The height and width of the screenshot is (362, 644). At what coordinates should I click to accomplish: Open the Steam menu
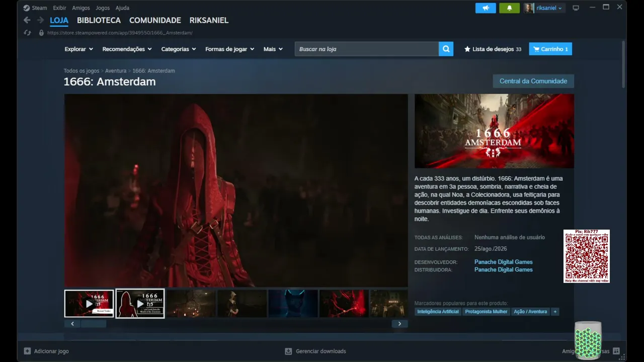coord(39,8)
